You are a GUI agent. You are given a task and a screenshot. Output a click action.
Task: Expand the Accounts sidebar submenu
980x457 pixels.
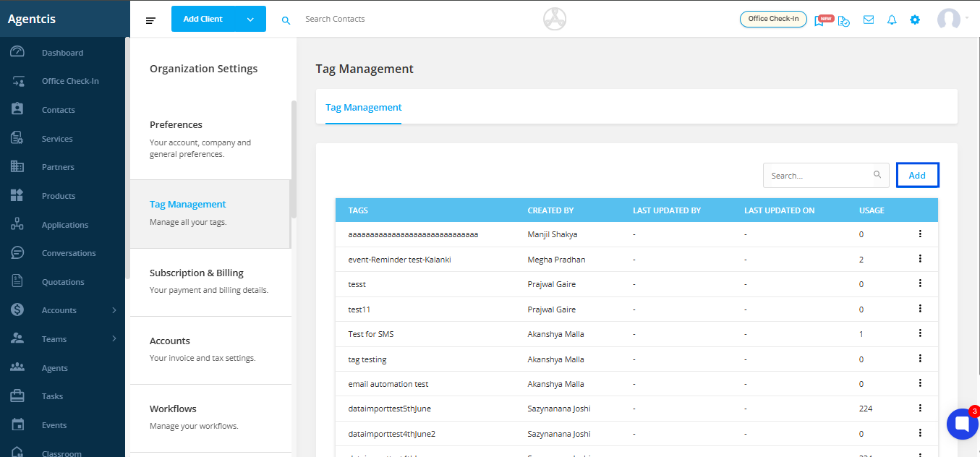pos(114,310)
